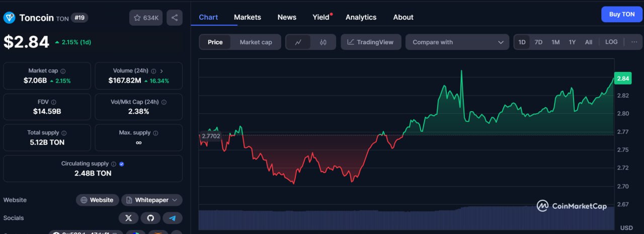
Task: Switch to line chart view
Action: click(298, 42)
